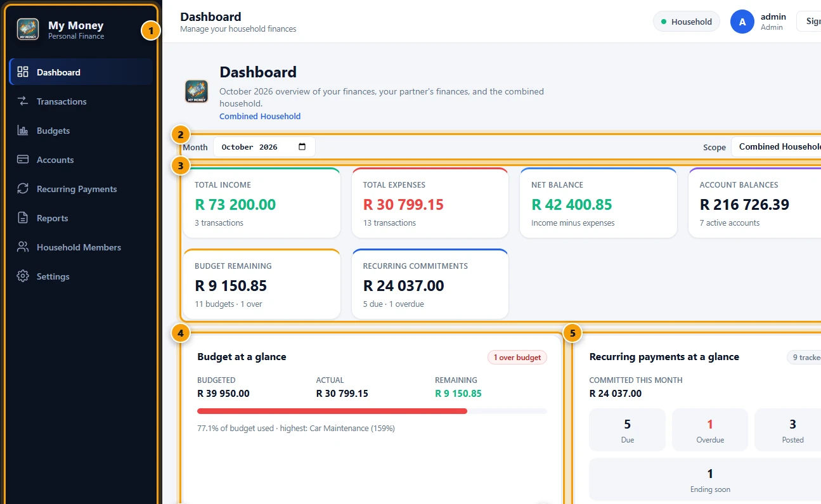Click the admin avatar circle

[742, 22]
